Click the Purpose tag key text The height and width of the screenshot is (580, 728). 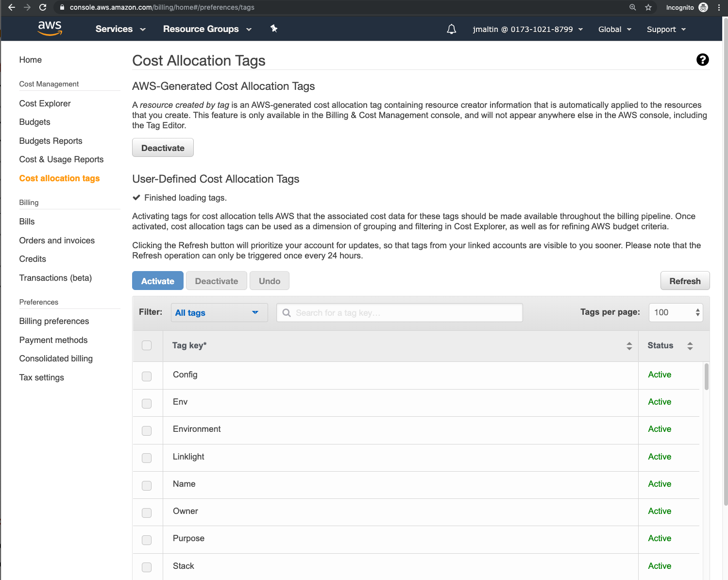[x=188, y=538]
